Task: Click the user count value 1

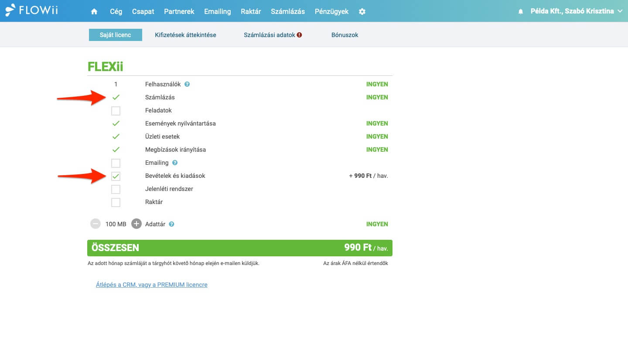Action: coord(116,84)
